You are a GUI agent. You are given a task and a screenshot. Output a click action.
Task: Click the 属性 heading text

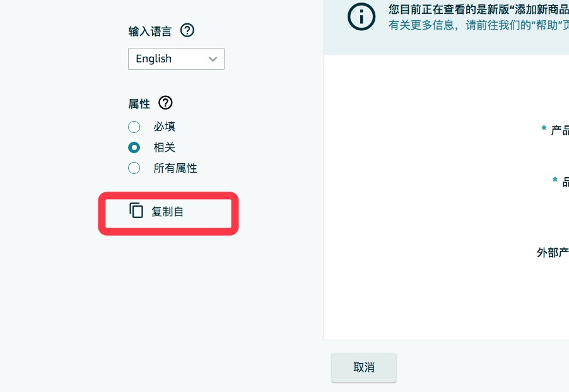(139, 104)
